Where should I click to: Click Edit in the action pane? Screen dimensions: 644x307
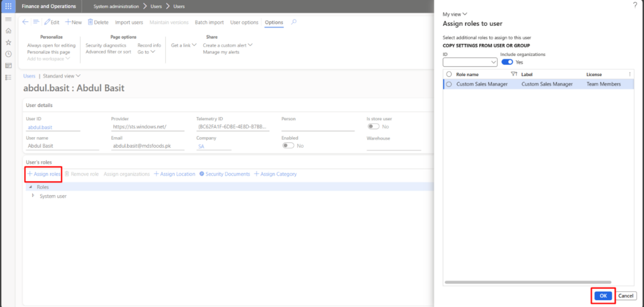[52, 22]
